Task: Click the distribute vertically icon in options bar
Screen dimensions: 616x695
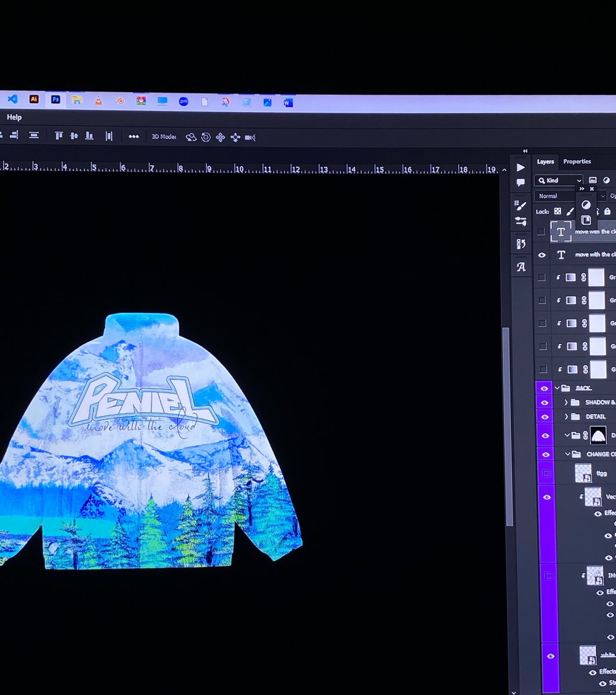Action: [x=34, y=135]
